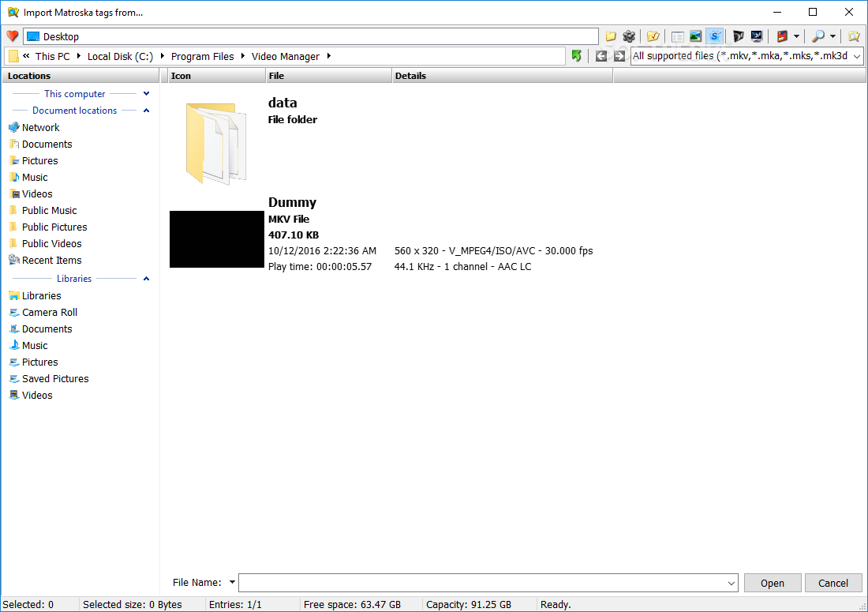Open Videos under Document locations
The height and width of the screenshot is (612, 868).
point(31,193)
